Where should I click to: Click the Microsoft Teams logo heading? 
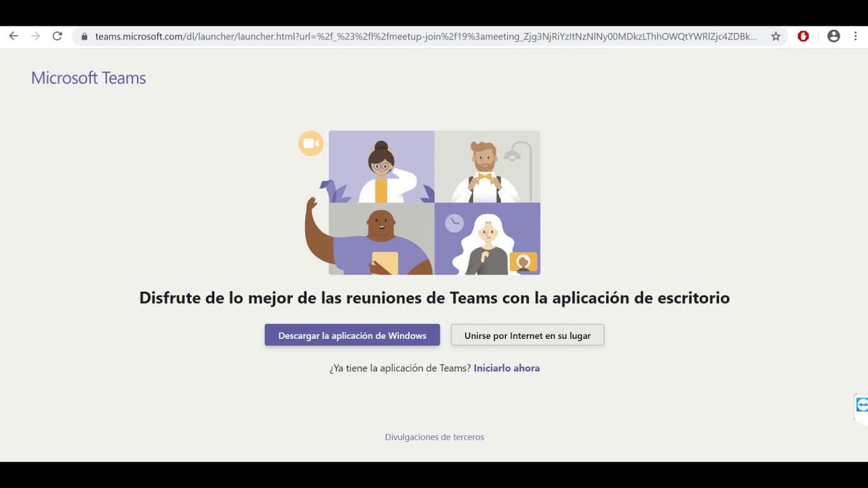coord(88,77)
